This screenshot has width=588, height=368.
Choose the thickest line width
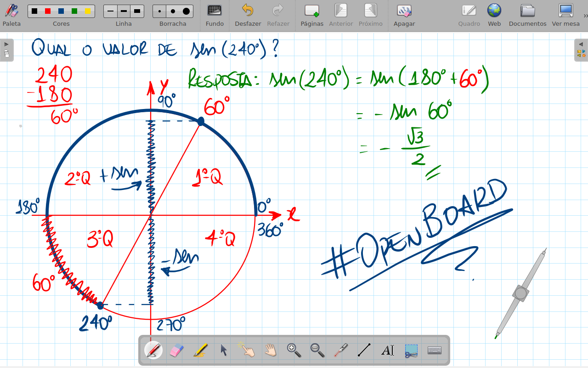click(x=137, y=11)
